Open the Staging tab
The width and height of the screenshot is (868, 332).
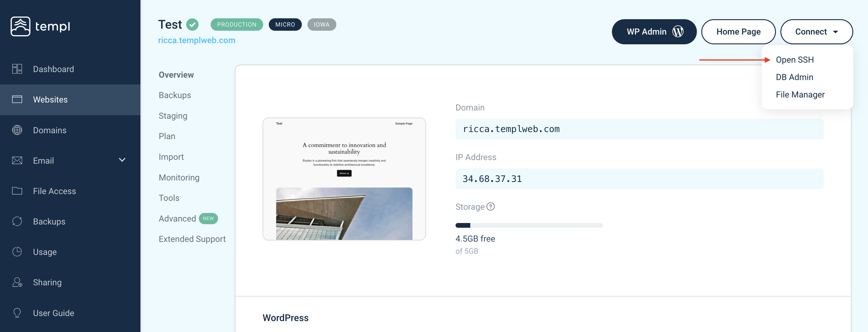coord(173,116)
